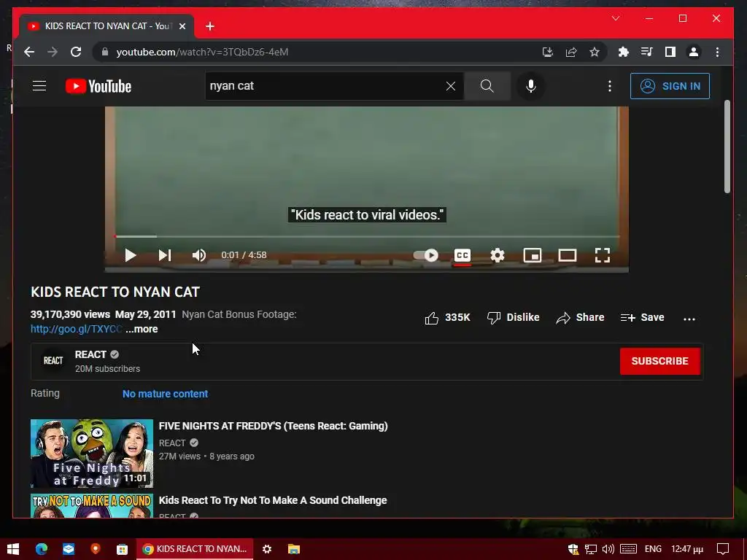Skip to the next video
The image size is (747, 560).
point(165,255)
